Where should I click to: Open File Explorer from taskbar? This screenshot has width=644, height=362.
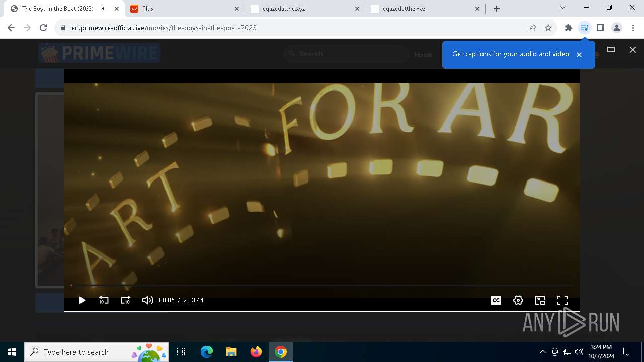231,352
